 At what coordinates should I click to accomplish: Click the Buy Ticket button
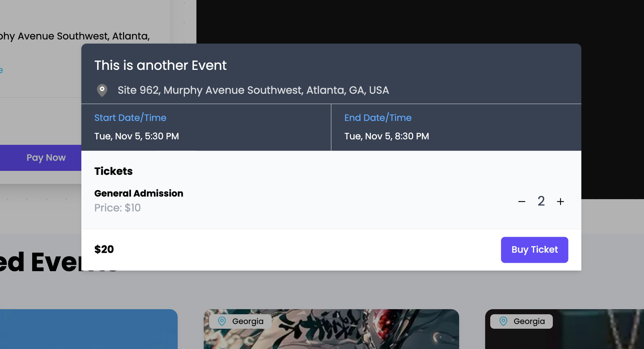point(534,250)
